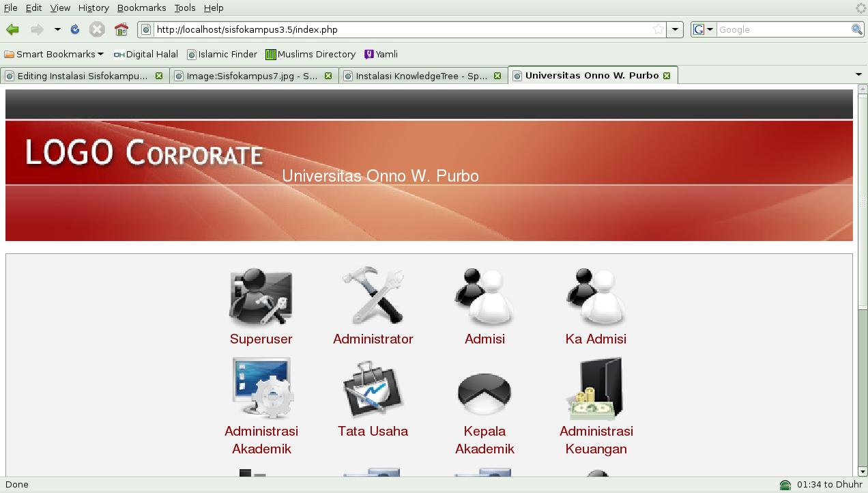
Task: Open the Muslims Directory bookmark
Action: pyautogui.click(x=311, y=54)
